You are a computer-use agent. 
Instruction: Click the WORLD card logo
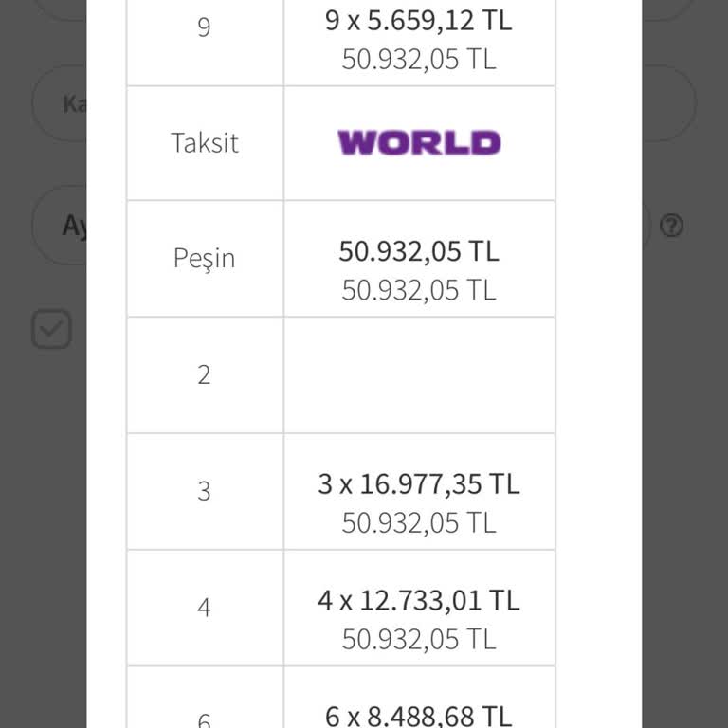419,143
